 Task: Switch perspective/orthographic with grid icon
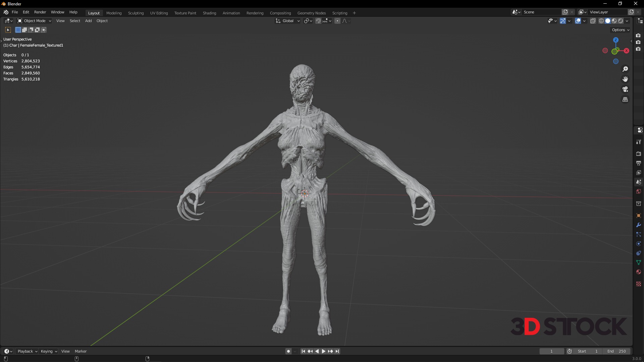pos(625,100)
